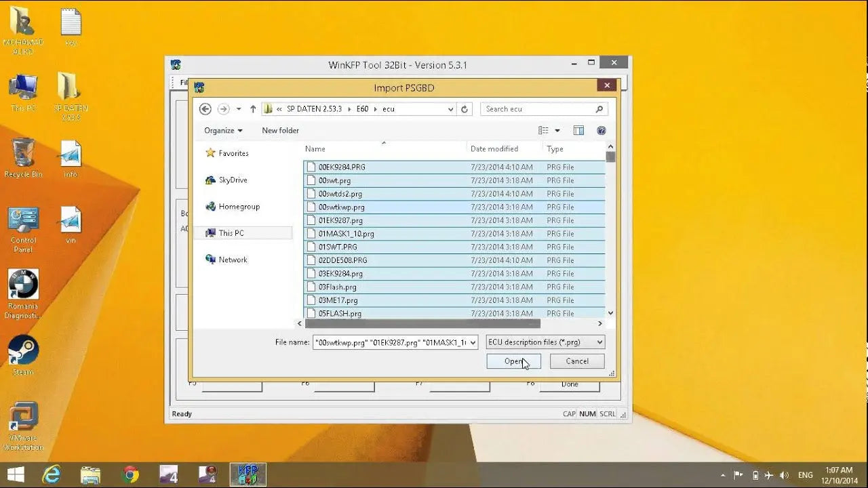Select file 00swtkwp.prg

[x=454, y=207]
